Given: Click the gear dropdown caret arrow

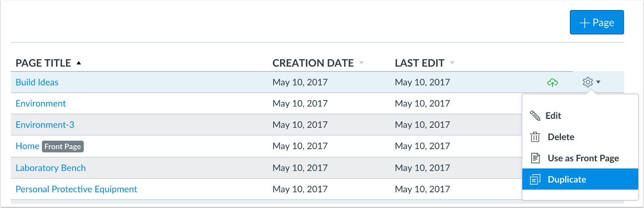Looking at the screenshot, I should click(x=598, y=82).
